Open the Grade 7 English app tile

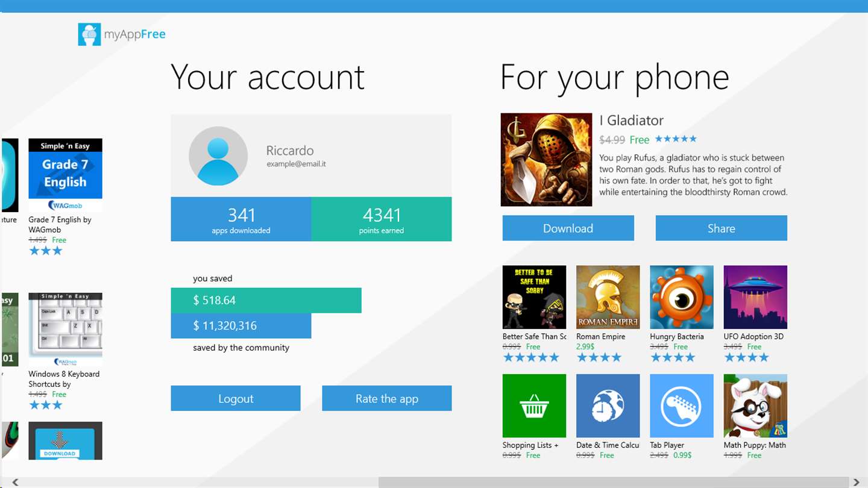coord(65,175)
